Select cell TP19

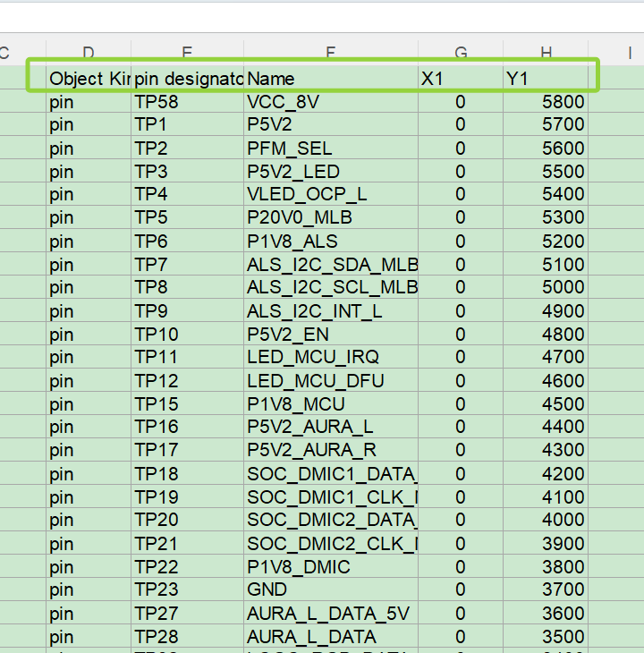[x=187, y=496]
